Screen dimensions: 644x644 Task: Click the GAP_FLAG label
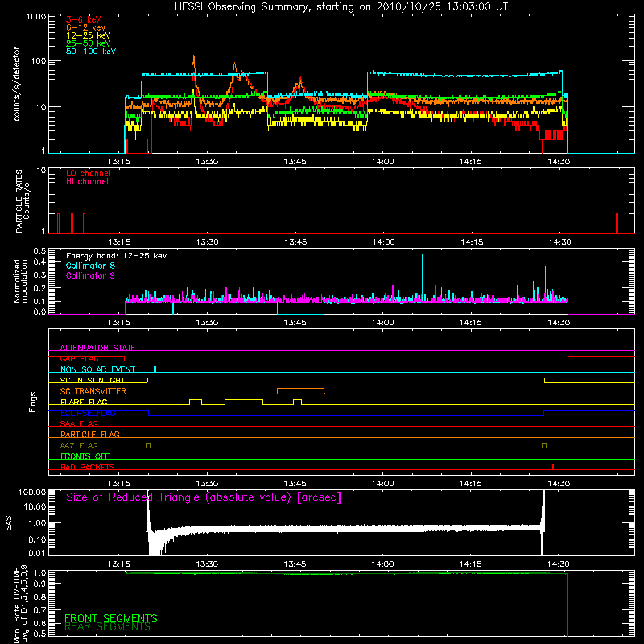[79, 358]
